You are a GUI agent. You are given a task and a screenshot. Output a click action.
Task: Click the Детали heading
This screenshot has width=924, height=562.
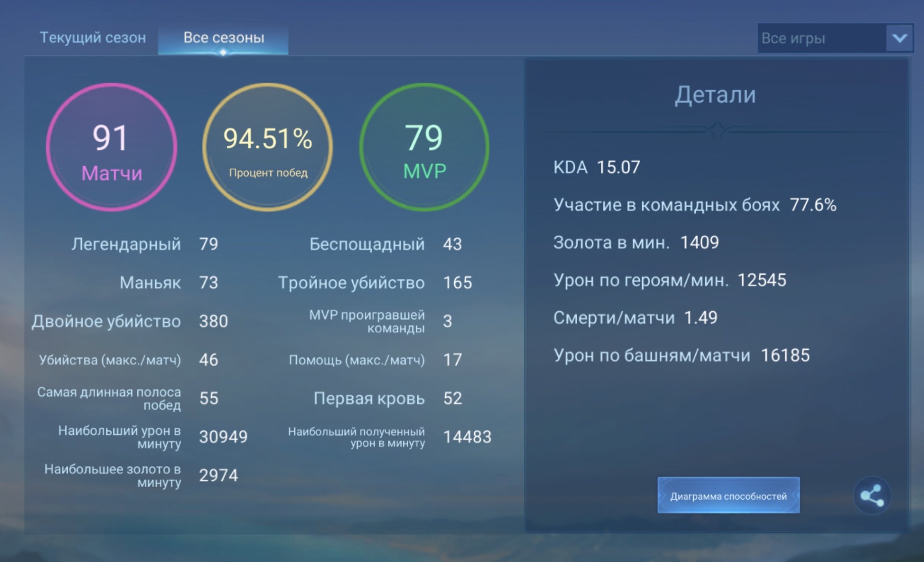click(x=715, y=95)
